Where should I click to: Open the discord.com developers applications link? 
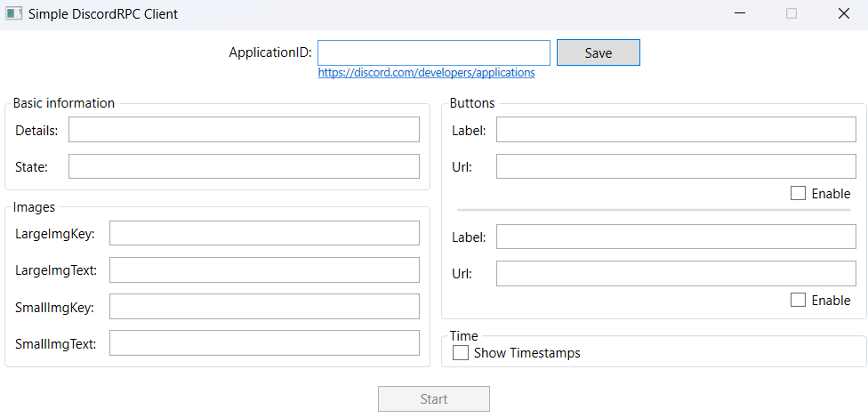pyautogui.click(x=426, y=73)
